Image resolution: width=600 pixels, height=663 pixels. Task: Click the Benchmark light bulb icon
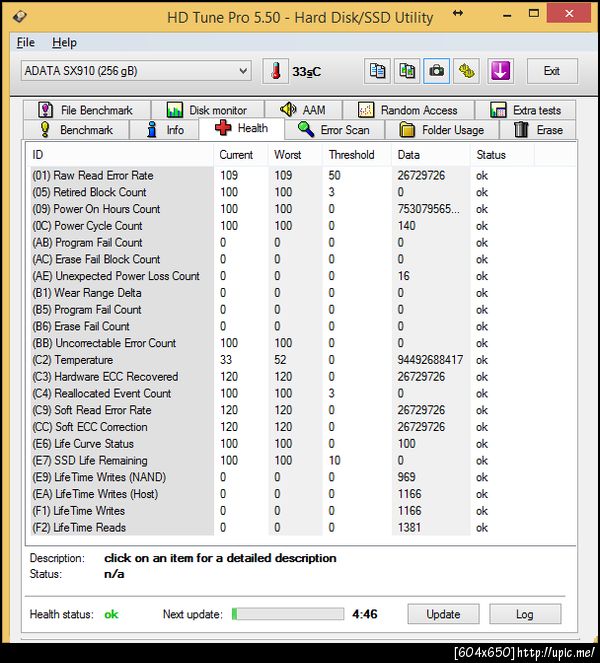click(x=45, y=130)
